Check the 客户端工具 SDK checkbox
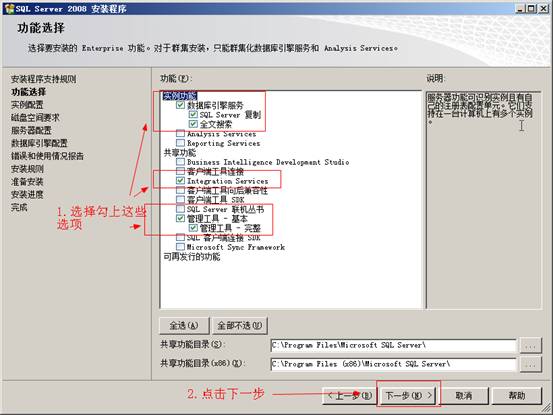 coord(180,200)
